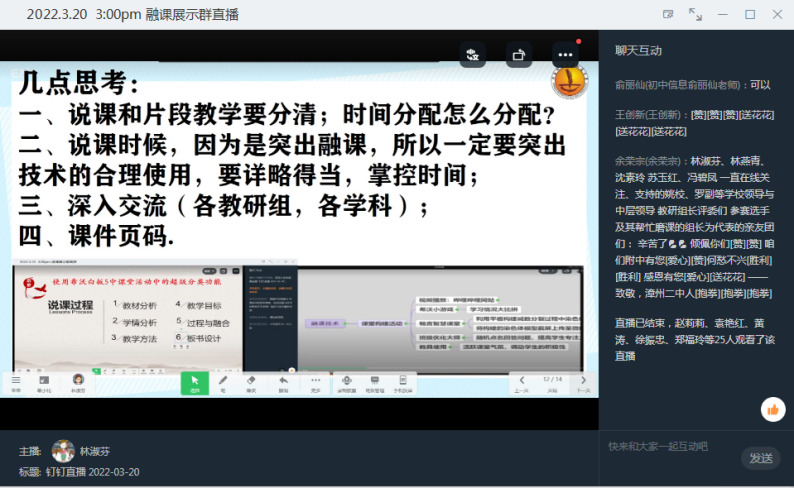Click the translate subtitles icon on video
Screen dimensions: 794x489
point(473,54)
